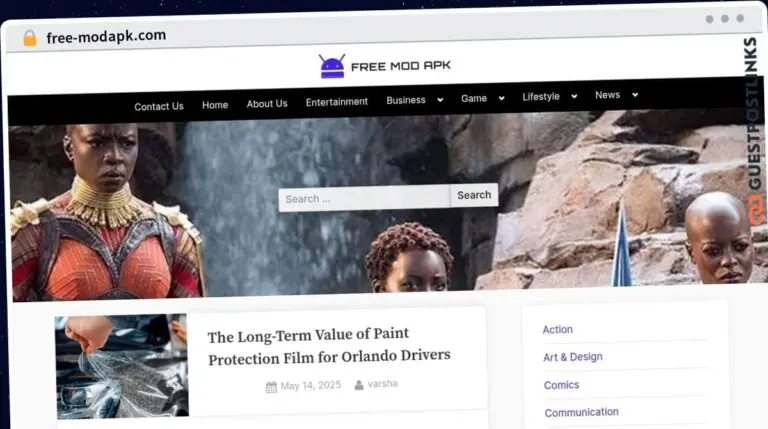Open the paint protection film article thumbnail

pyautogui.click(x=122, y=366)
